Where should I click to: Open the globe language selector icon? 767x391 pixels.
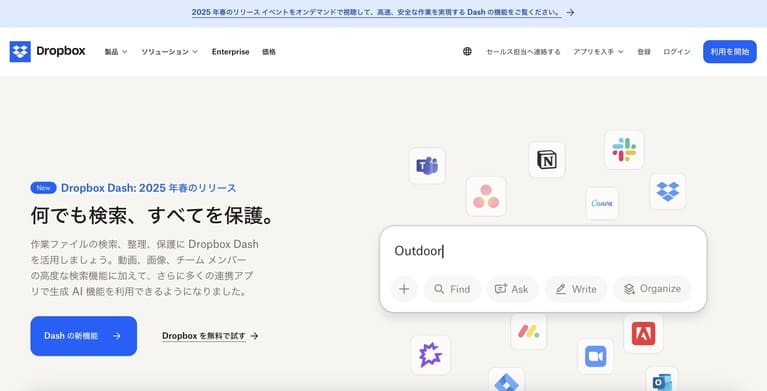coord(467,51)
